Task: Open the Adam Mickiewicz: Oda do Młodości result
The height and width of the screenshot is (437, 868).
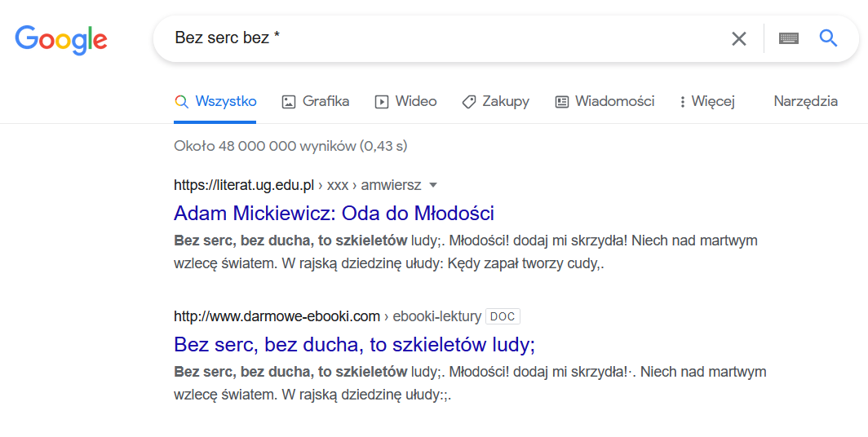Action: pyautogui.click(x=334, y=213)
